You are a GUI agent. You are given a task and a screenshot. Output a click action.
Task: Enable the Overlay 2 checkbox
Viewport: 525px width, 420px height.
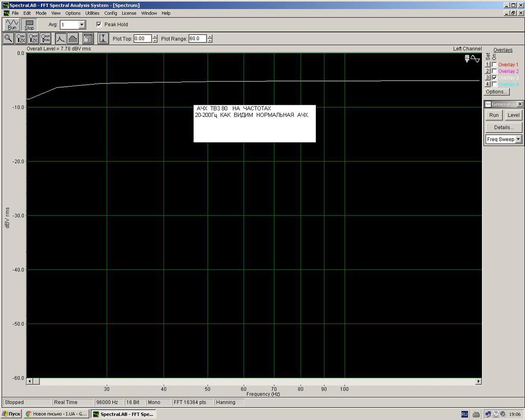[494, 71]
